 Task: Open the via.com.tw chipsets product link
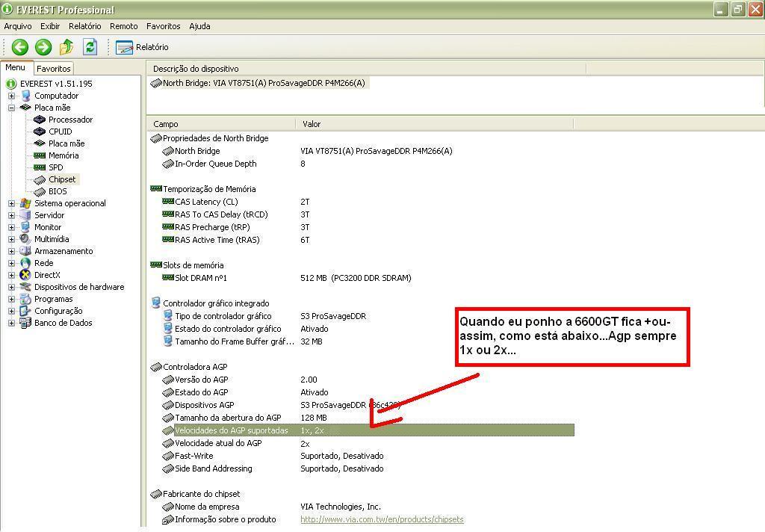(382, 520)
